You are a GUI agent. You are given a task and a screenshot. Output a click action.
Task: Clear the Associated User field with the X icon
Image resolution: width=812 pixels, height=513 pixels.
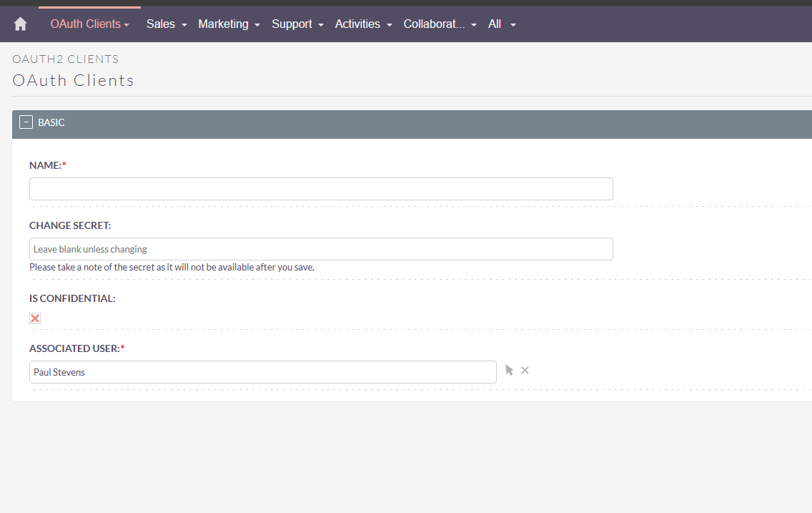[525, 370]
